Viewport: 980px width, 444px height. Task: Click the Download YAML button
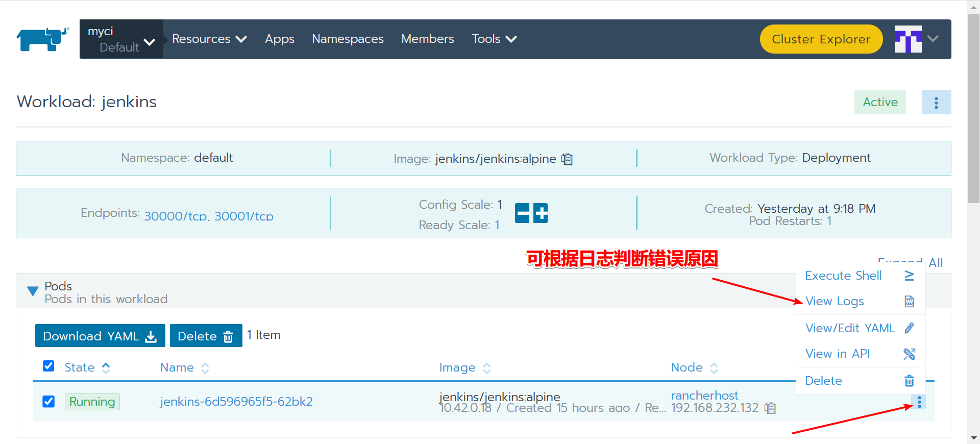point(100,336)
